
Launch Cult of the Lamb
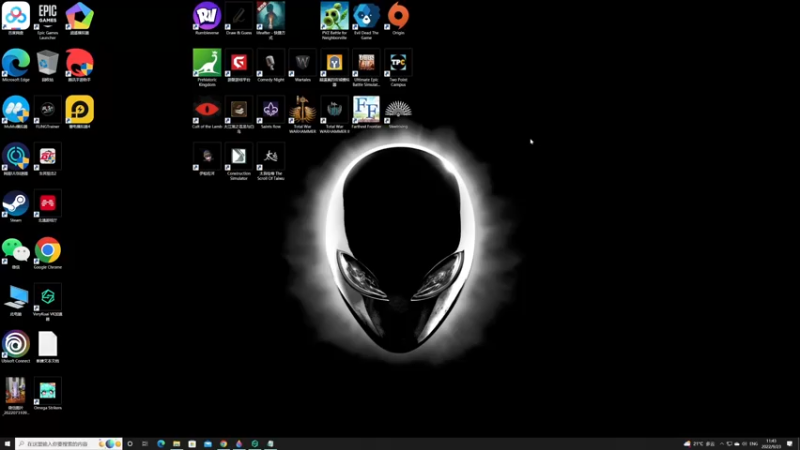207,111
